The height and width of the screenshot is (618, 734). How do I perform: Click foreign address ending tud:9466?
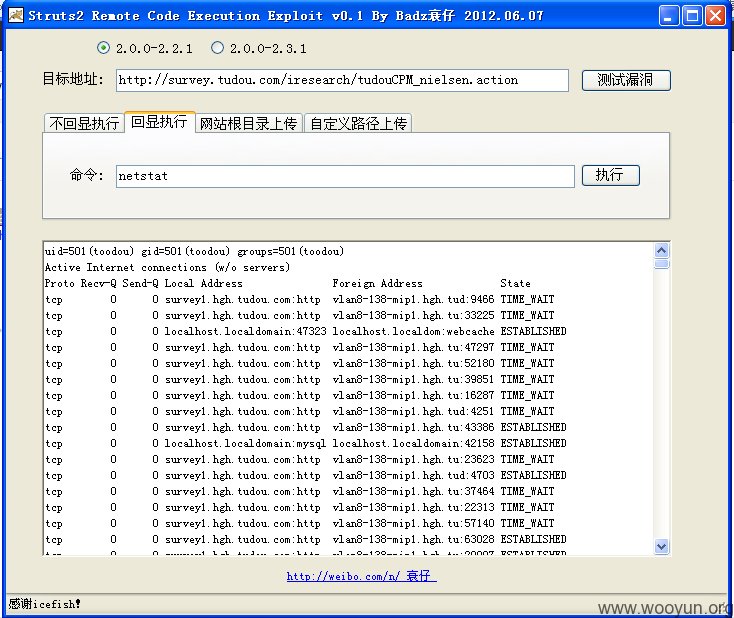(x=413, y=299)
